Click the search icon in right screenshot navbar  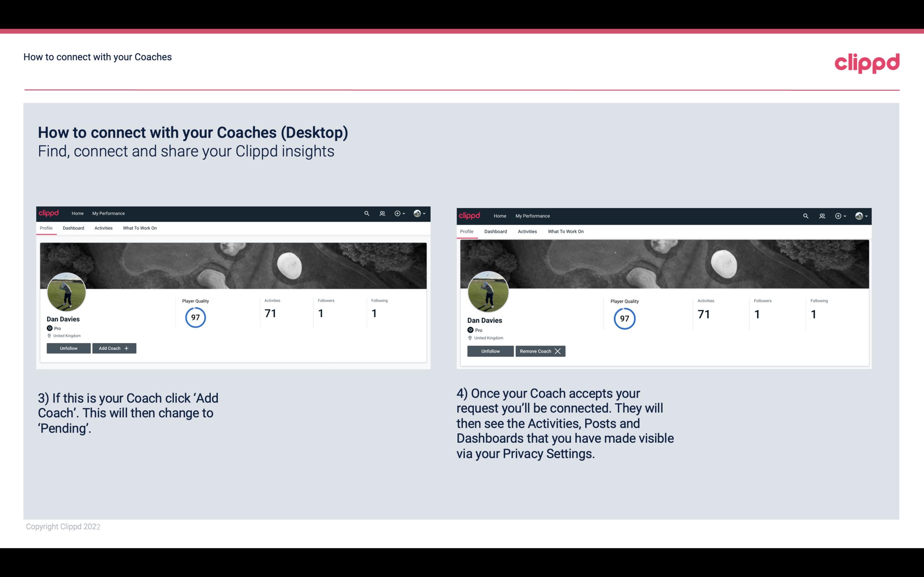[x=805, y=215]
